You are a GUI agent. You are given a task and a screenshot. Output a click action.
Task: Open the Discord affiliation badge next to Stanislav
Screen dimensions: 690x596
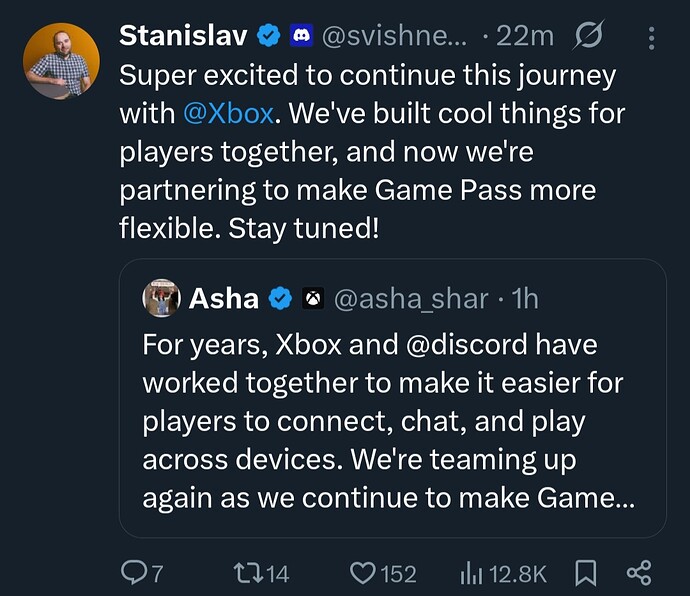(301, 36)
